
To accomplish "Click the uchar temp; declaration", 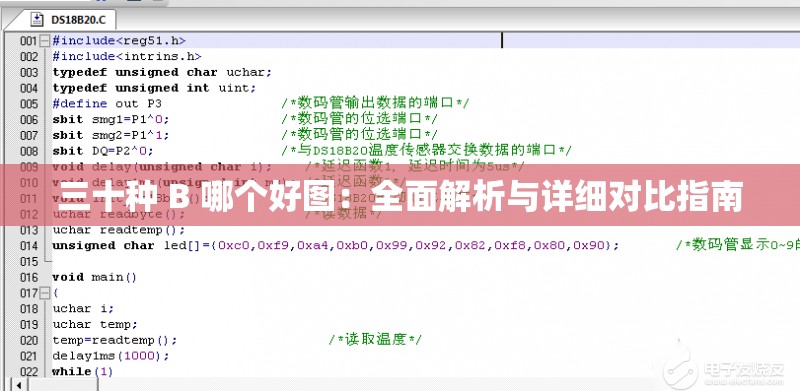I will pyautogui.click(x=95, y=325).
